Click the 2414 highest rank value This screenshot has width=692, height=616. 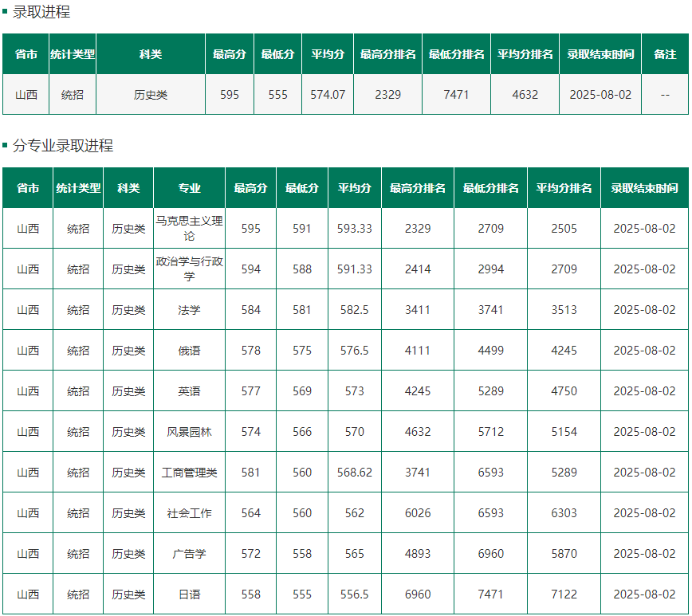pyautogui.click(x=418, y=269)
